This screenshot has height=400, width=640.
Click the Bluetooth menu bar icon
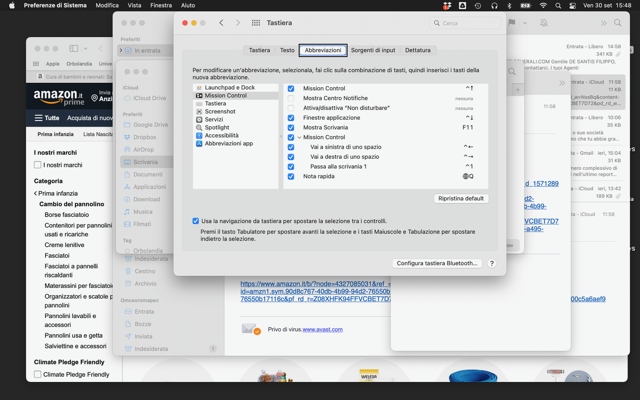point(509,6)
